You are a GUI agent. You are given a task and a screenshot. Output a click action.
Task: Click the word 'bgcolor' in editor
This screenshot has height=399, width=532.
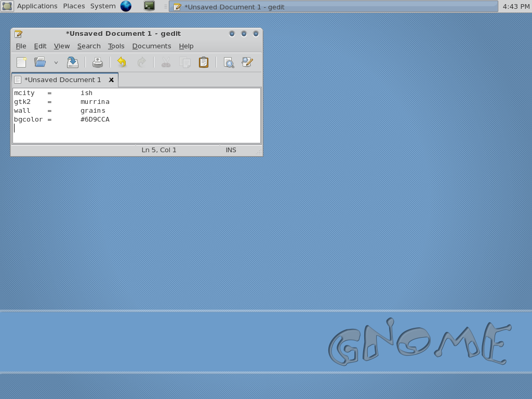(x=28, y=119)
